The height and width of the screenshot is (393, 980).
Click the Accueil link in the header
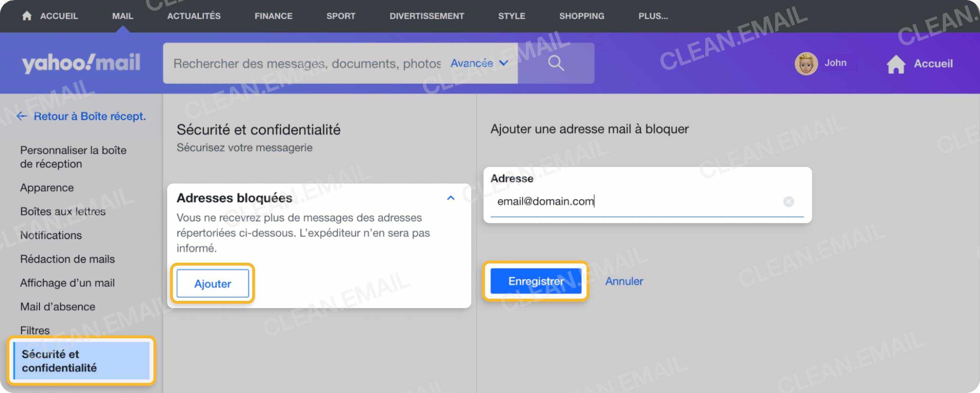[x=933, y=63]
